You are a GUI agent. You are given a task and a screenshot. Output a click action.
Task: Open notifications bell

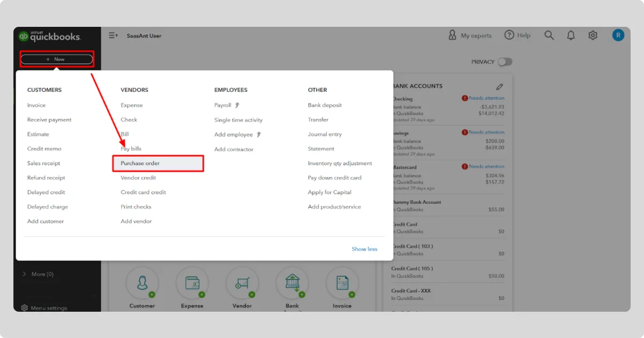571,35
